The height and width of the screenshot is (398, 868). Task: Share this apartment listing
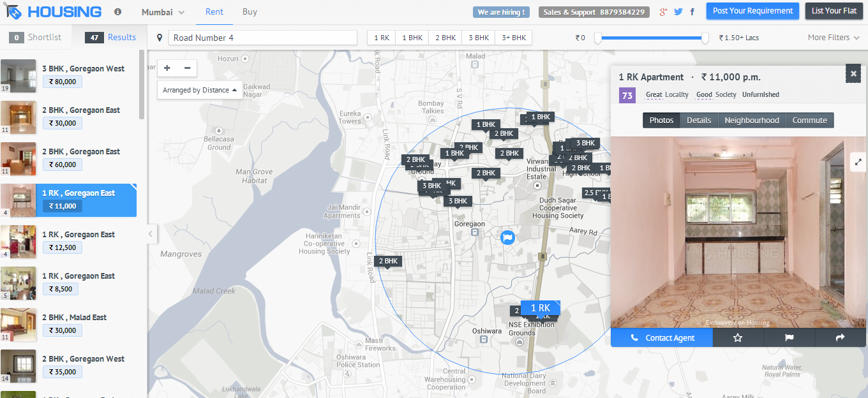[x=840, y=338]
